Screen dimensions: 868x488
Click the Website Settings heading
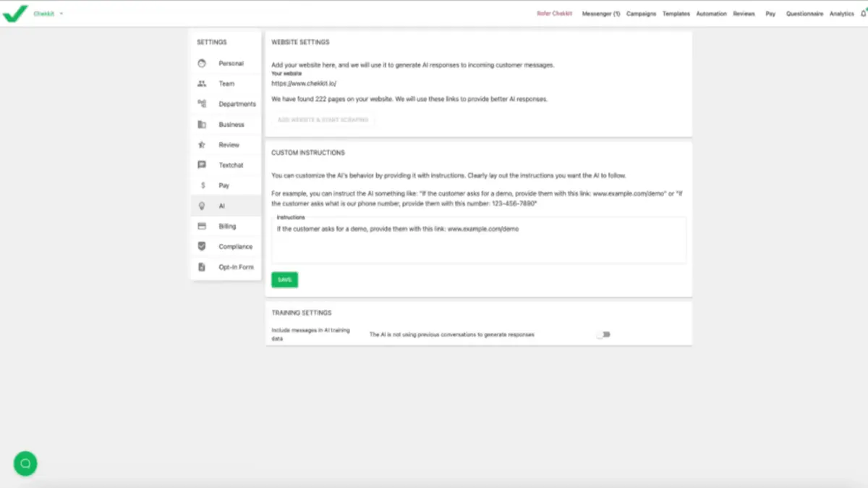tap(300, 43)
